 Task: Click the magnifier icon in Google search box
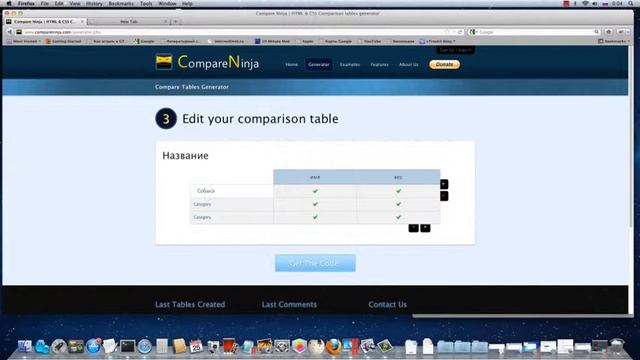tap(596, 32)
